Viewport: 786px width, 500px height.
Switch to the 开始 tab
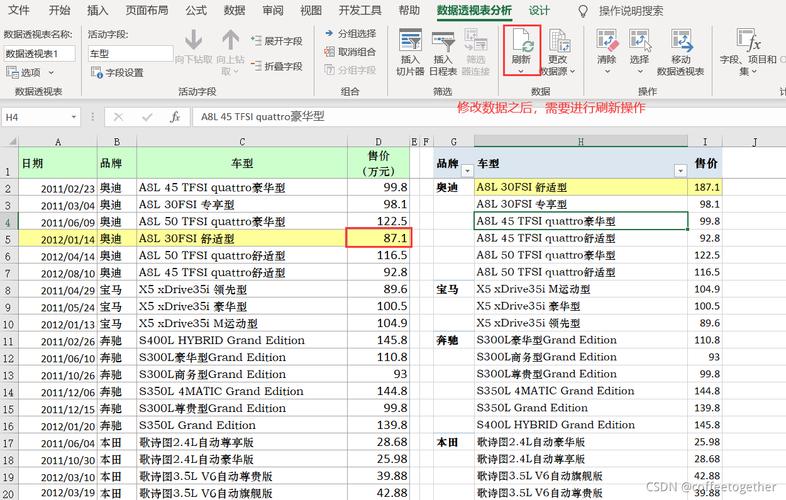tap(59, 10)
